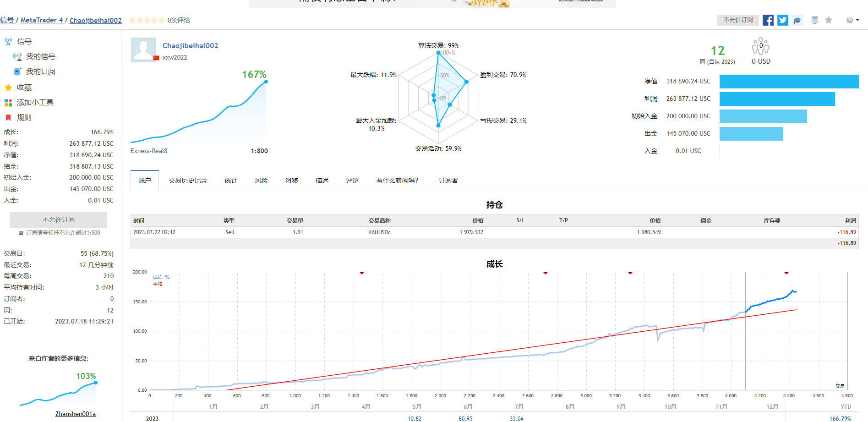The height and width of the screenshot is (422, 868).
Task: Open the gear settings dropdown
Action: tap(852, 20)
